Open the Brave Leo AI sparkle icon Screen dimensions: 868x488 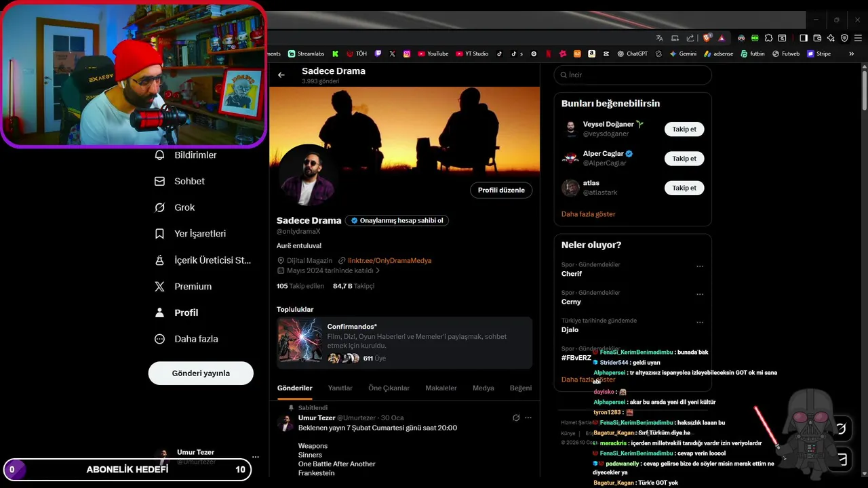[x=831, y=38]
